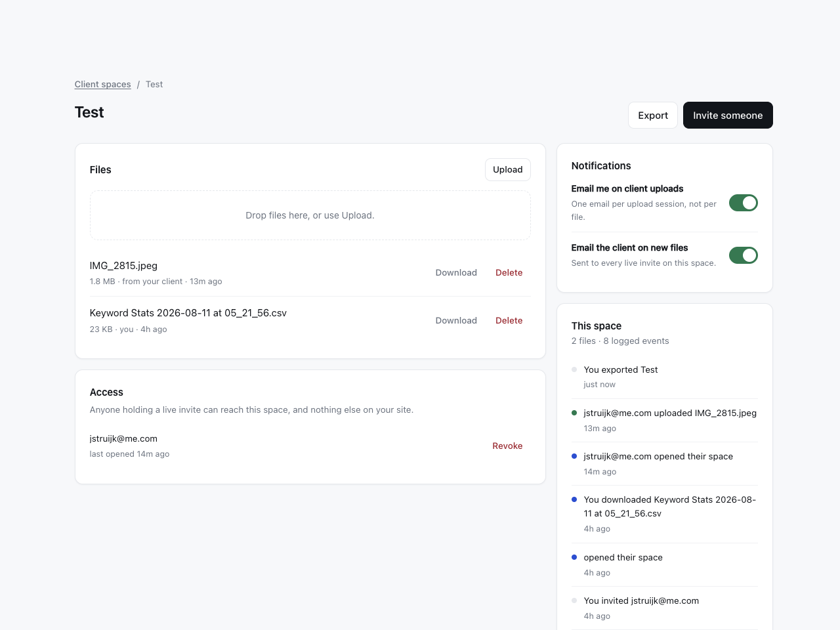Open the Client spaces breadcrumb link
This screenshot has width=840, height=630.
coord(102,84)
